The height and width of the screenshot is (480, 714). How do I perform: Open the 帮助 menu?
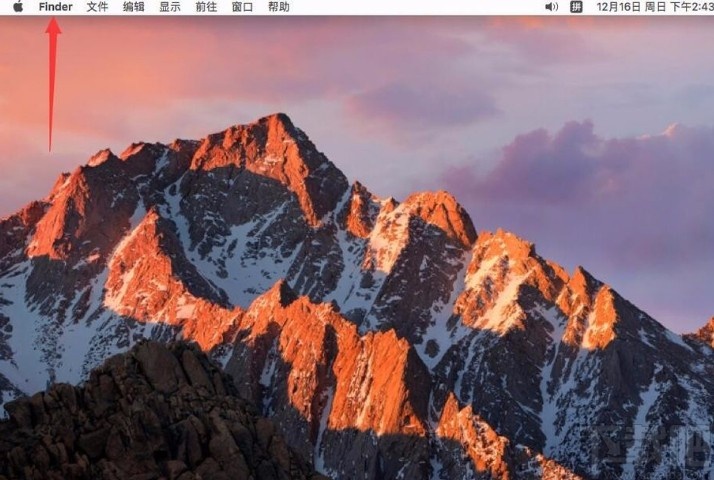tap(279, 7)
